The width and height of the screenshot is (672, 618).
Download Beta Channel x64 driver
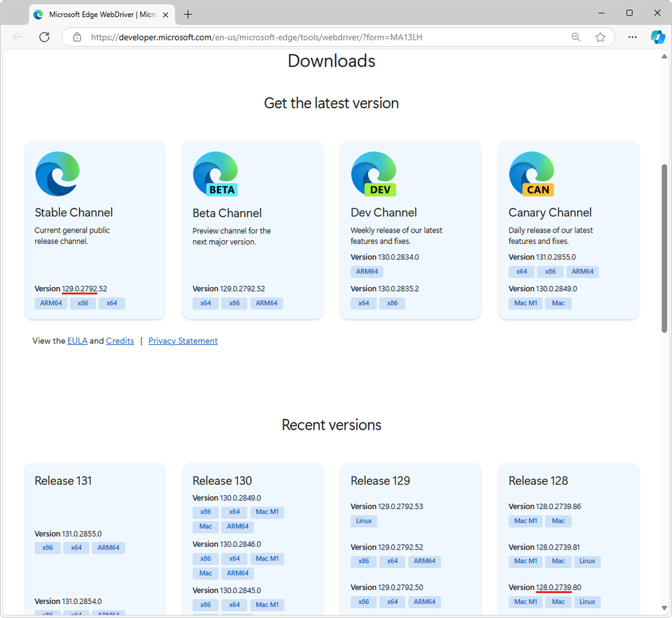206,303
